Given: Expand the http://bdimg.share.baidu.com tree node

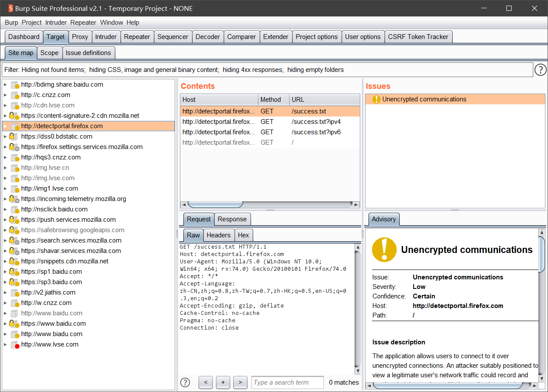Looking at the screenshot, I should 5,84.
